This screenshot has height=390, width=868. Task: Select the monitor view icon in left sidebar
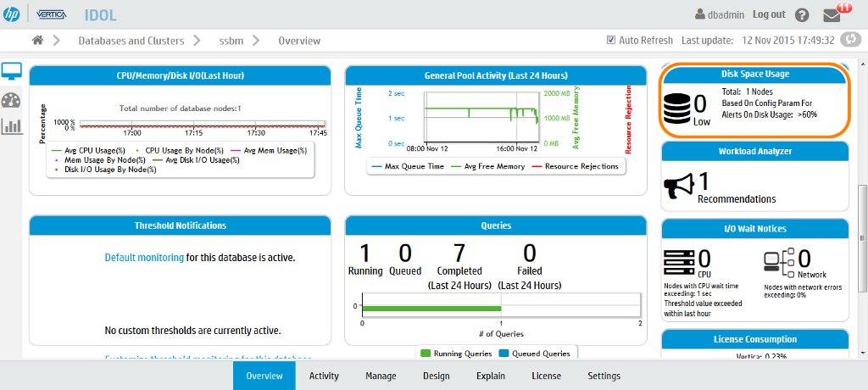(12, 71)
